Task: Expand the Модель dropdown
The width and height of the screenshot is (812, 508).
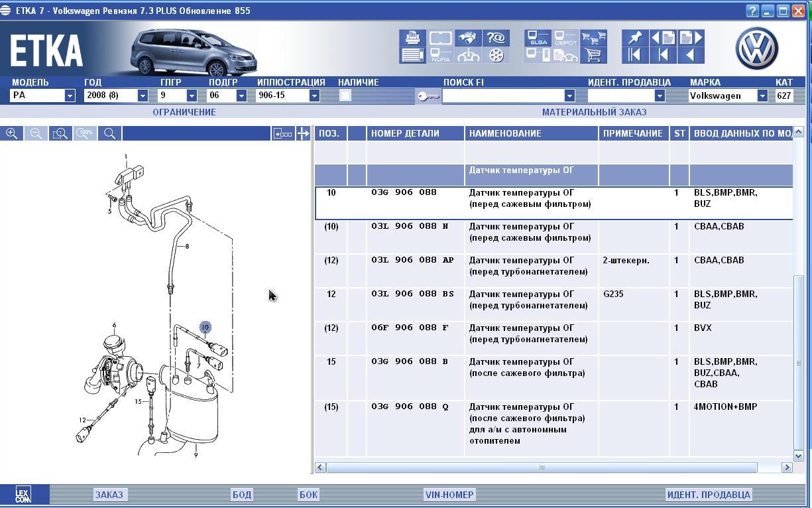Action: [70, 95]
